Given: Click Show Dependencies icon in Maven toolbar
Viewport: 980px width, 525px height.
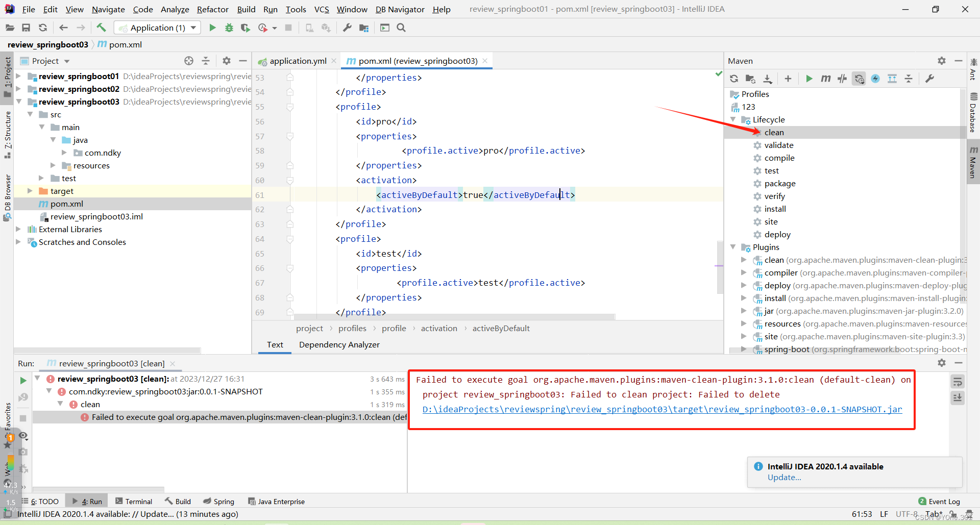Looking at the screenshot, I should (x=892, y=79).
